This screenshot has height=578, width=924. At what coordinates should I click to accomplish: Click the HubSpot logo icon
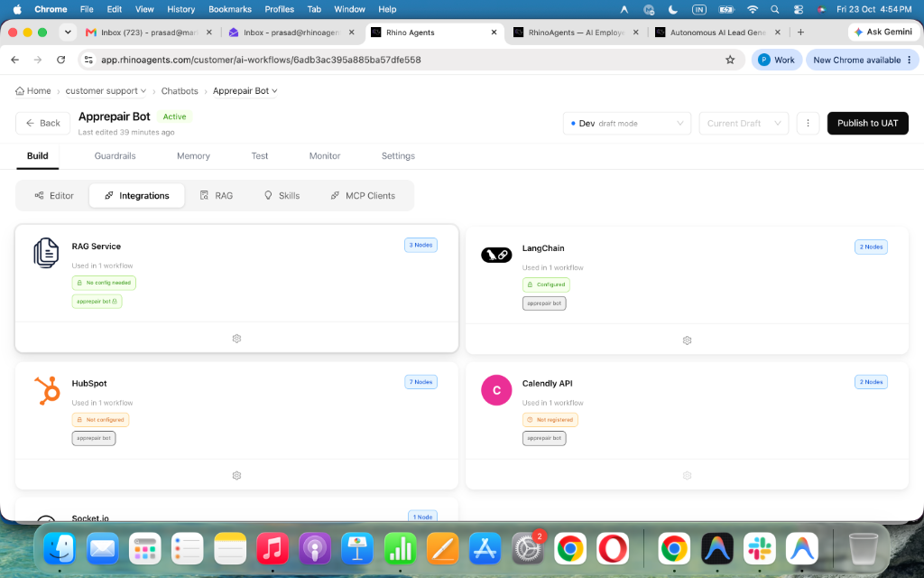coord(47,390)
